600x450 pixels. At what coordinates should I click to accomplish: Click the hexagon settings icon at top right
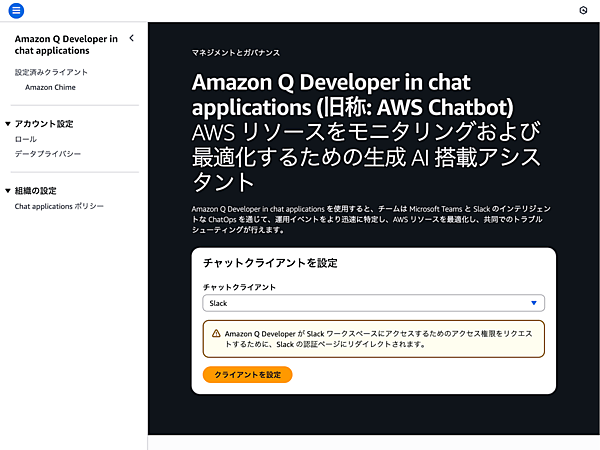coord(584,9)
